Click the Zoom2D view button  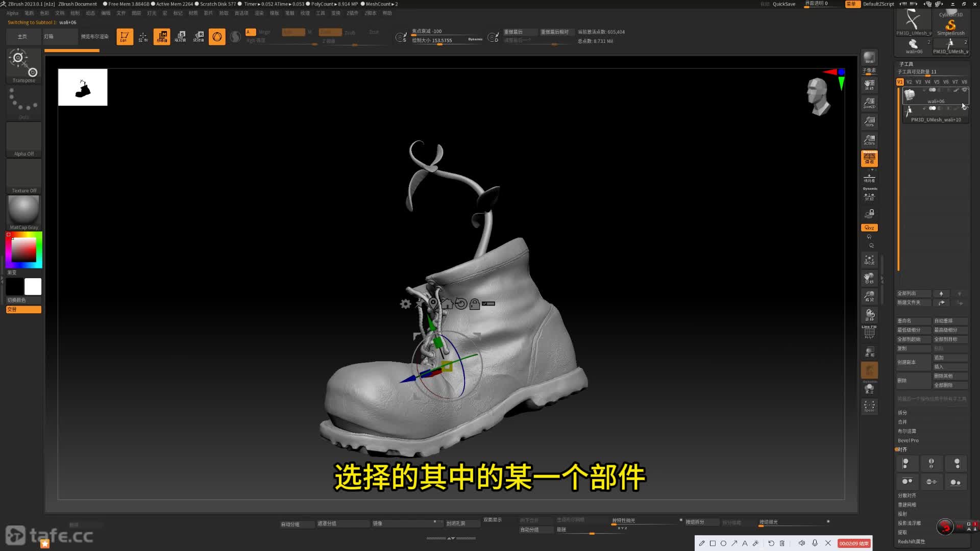tap(869, 103)
